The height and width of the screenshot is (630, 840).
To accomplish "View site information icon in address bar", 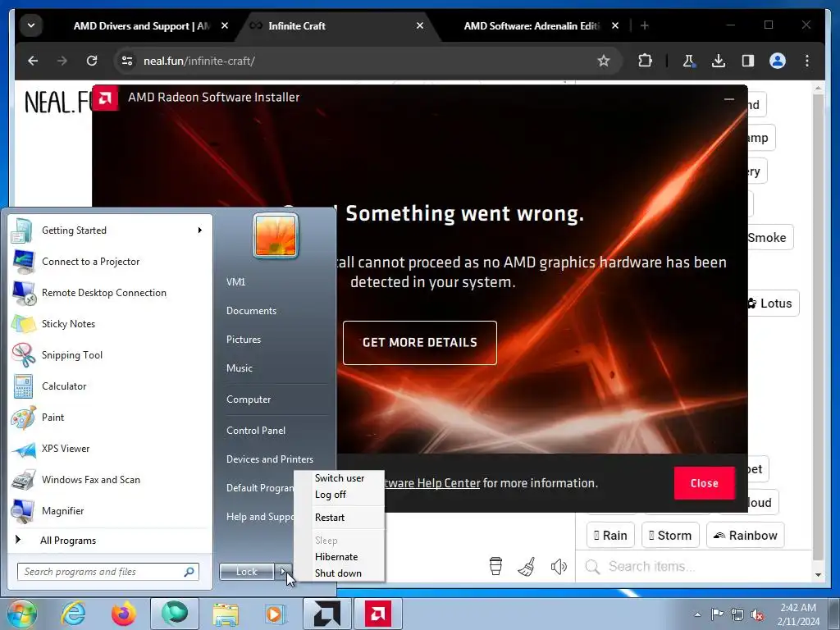I will point(127,61).
